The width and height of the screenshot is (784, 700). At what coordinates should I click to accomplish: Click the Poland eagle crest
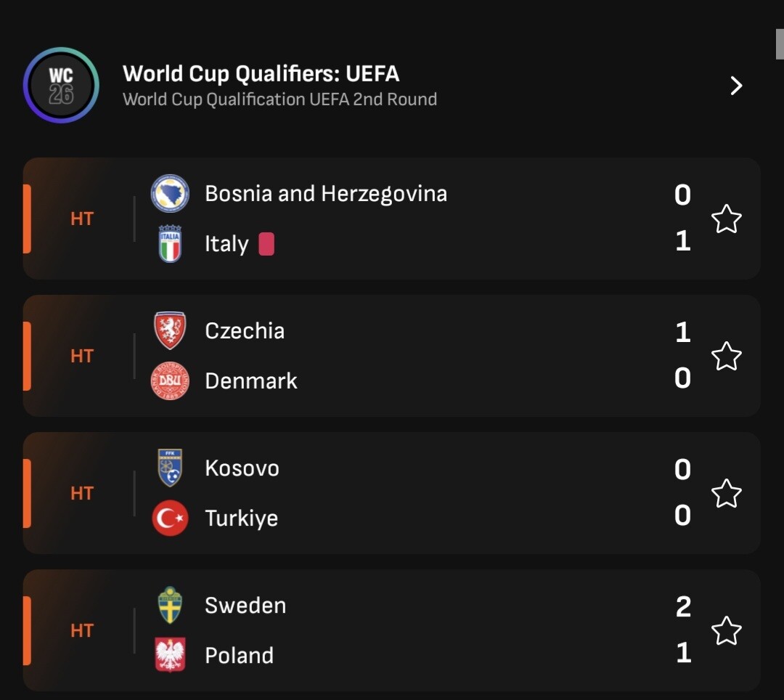170,655
